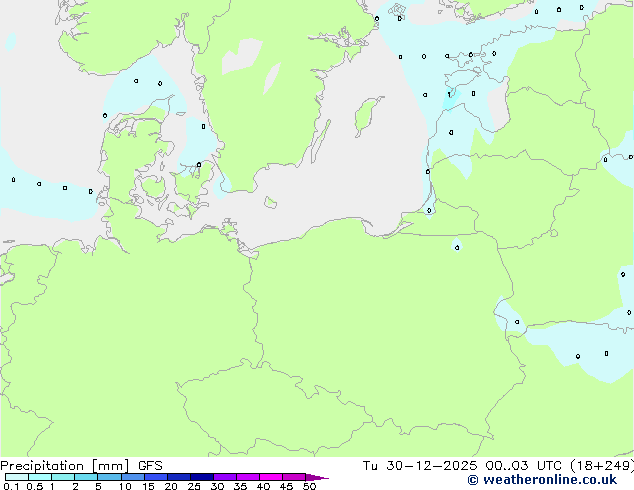
Task: Pick the 35–40 mm violet legend swatch
Action: (x=248, y=477)
